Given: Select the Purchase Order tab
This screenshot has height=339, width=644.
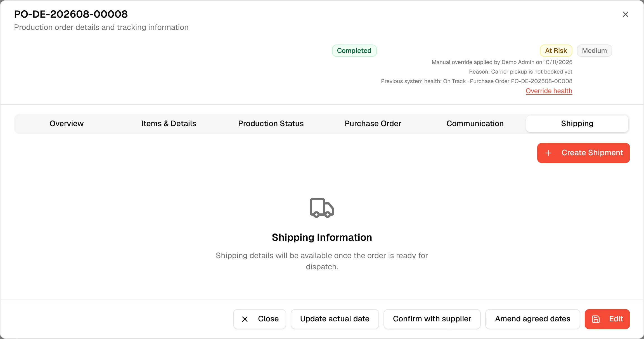Looking at the screenshot, I should point(373,124).
